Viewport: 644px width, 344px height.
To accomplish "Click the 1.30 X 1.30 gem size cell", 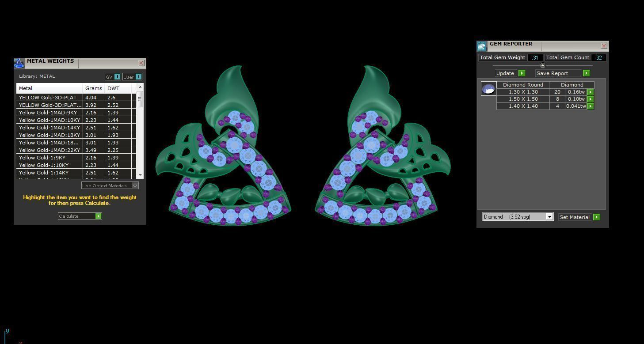I will click(x=523, y=92).
